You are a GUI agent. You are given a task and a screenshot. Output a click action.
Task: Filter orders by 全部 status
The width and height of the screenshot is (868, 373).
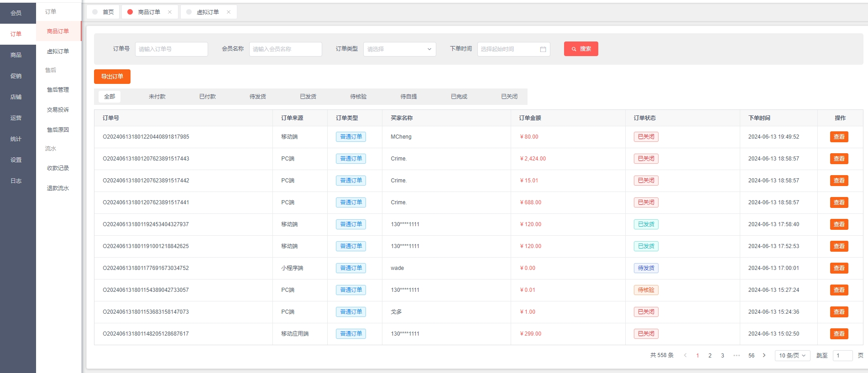click(x=110, y=97)
